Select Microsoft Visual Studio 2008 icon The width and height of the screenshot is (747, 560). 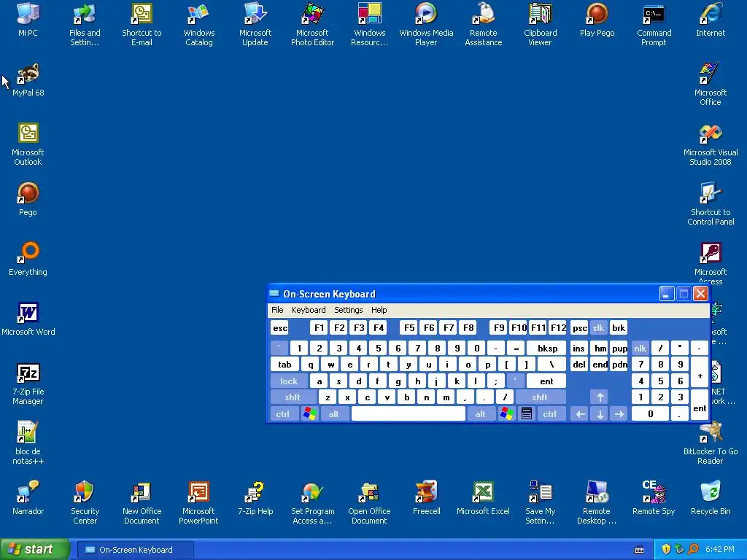(x=711, y=144)
